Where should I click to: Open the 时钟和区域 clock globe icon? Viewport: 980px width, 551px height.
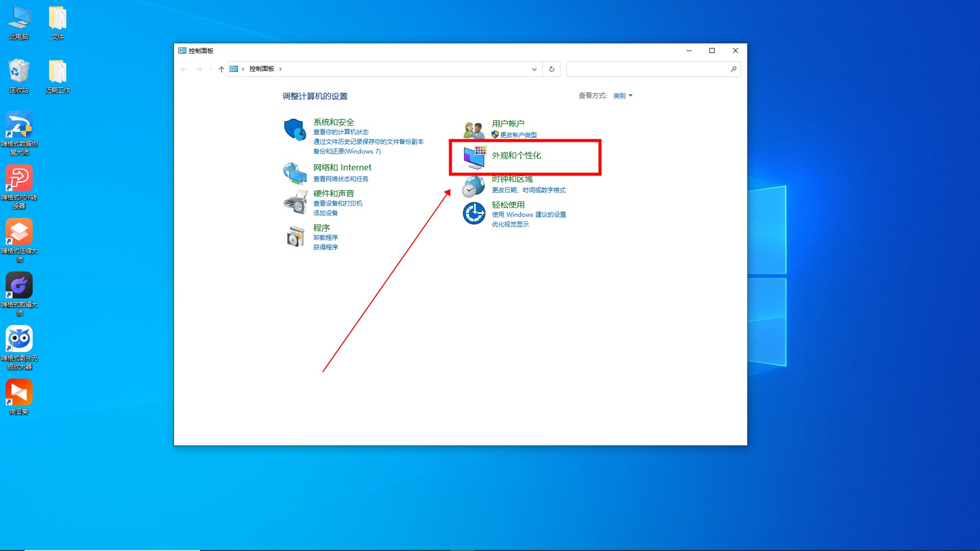coord(473,186)
